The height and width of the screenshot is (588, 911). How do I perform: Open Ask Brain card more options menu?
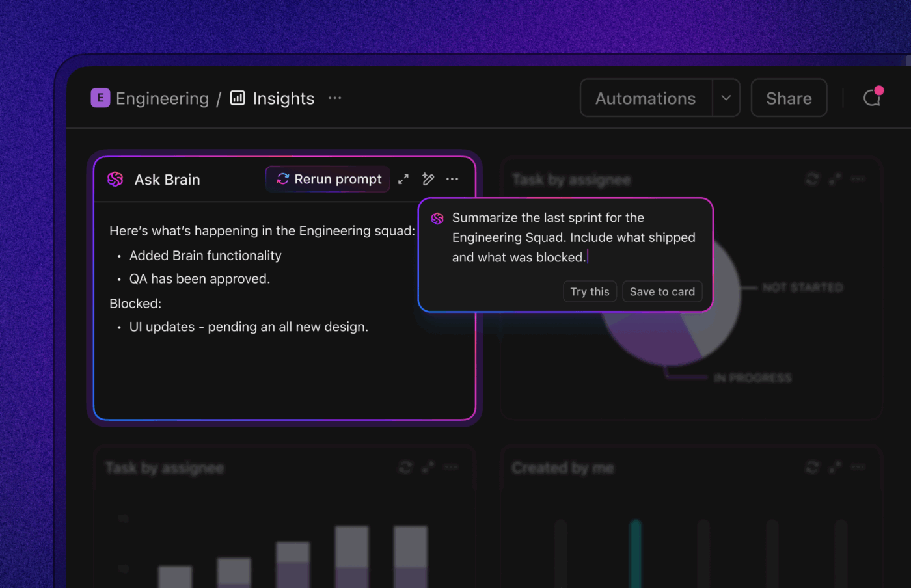pos(452,179)
